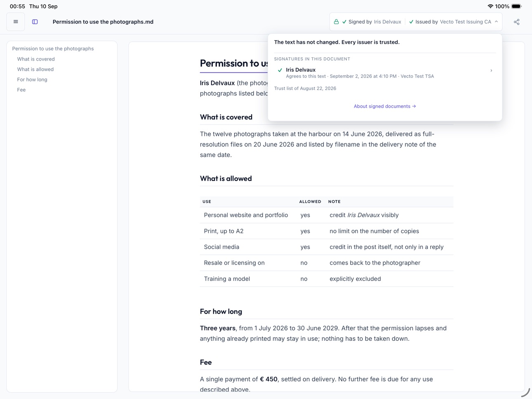Tap the Wi-Fi icon in status bar
Screen dimensions: 532x399
(490, 6)
